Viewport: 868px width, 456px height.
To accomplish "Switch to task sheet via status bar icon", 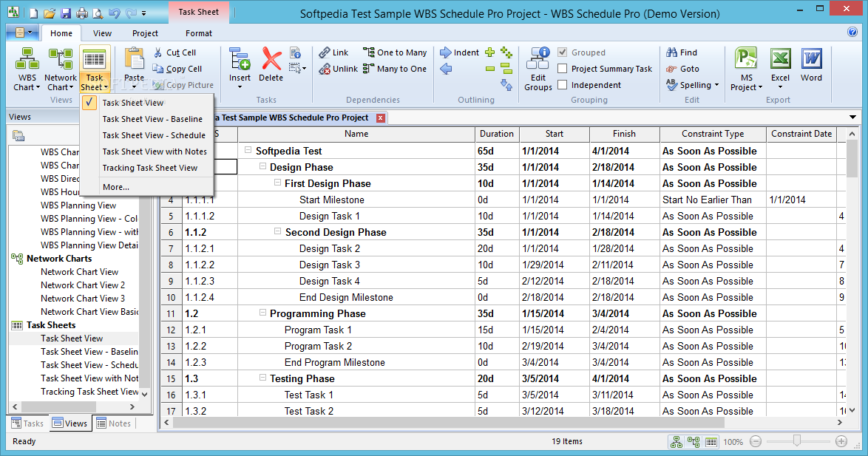I will [x=711, y=442].
